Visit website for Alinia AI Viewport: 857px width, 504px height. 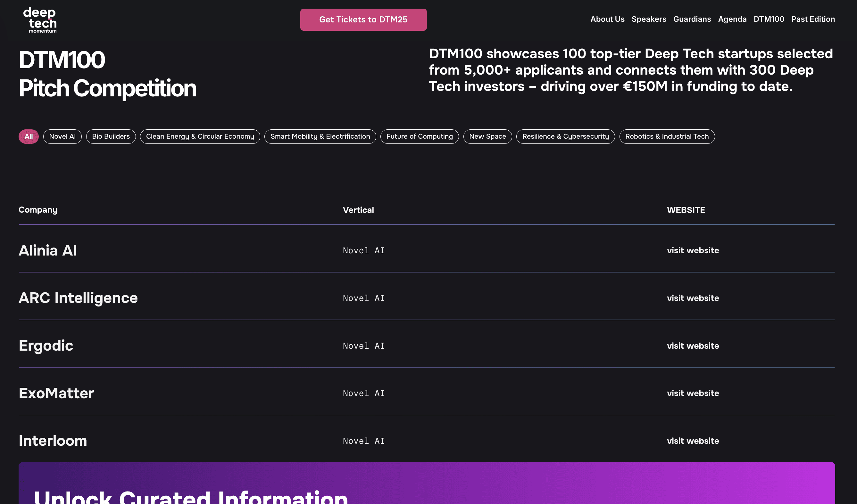point(693,250)
